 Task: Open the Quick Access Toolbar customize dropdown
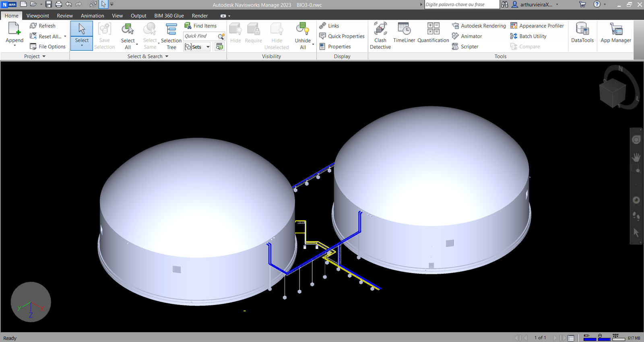tap(112, 4)
